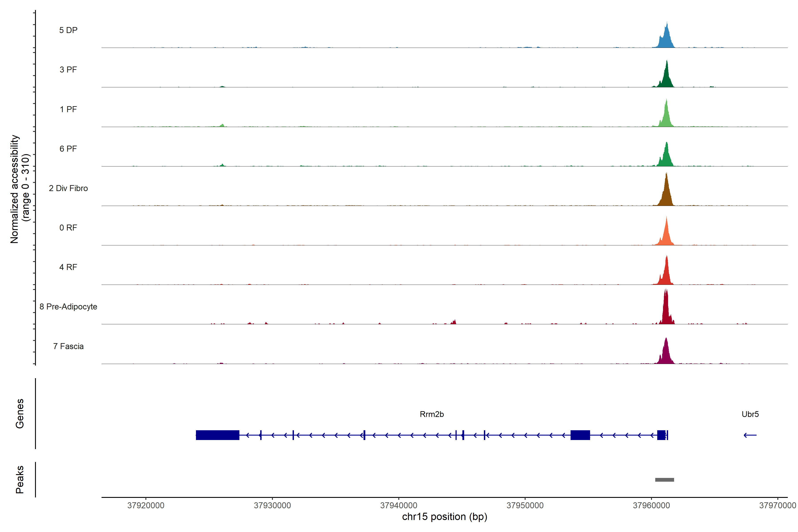Click the 3 PF track label
The image size is (798, 532).
pyautogui.click(x=68, y=70)
